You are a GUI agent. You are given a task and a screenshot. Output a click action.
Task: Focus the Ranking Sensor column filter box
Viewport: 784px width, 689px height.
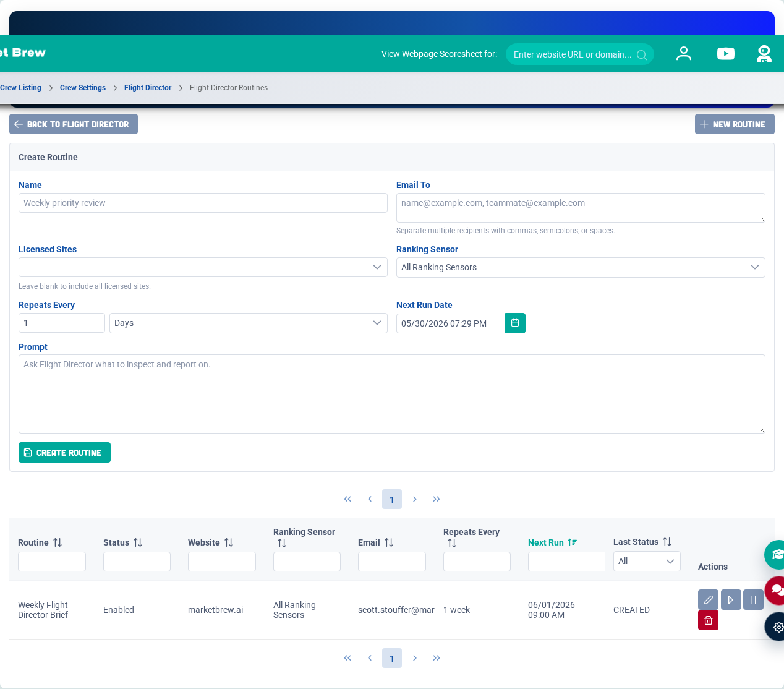[307, 562]
